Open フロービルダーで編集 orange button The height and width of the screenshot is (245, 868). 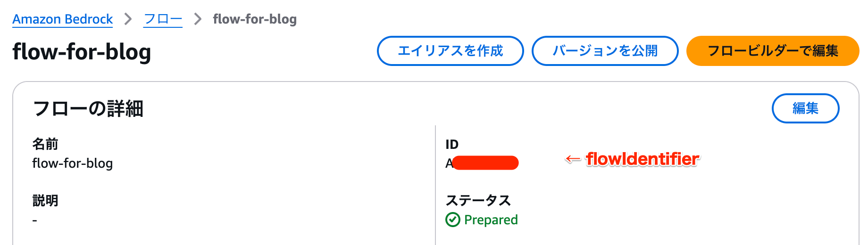(773, 51)
